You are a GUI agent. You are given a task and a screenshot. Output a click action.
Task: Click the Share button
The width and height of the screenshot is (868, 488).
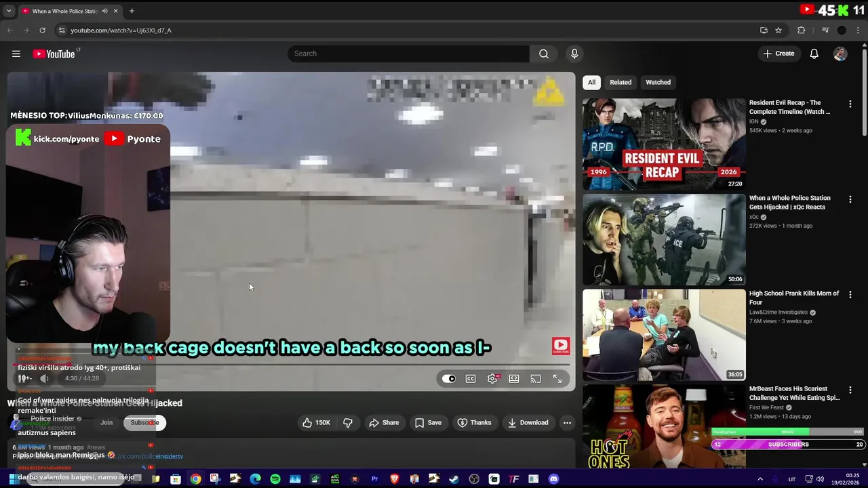point(384,423)
